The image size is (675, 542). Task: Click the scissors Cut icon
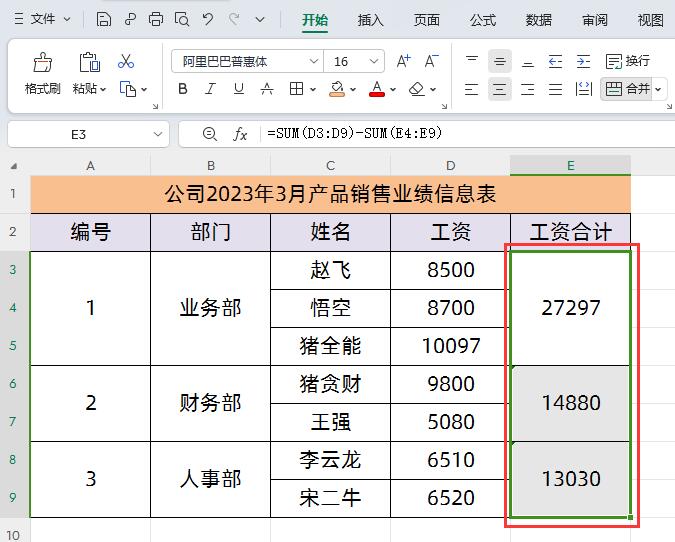[126, 62]
